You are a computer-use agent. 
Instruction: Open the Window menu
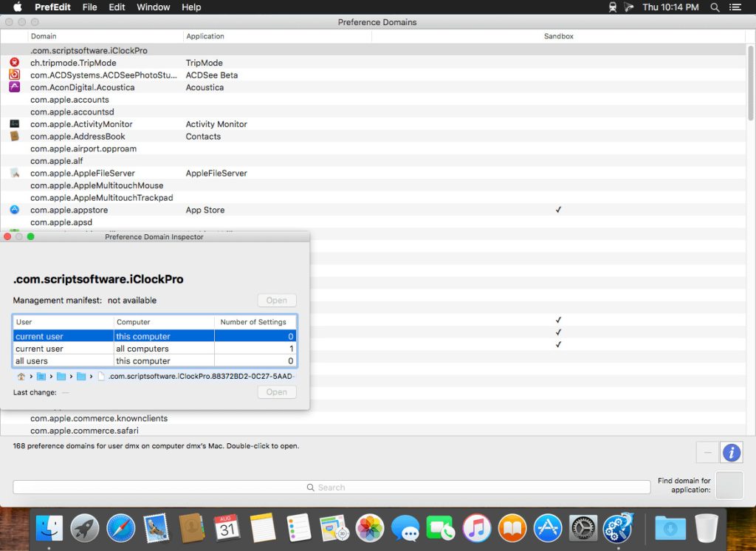coord(153,7)
